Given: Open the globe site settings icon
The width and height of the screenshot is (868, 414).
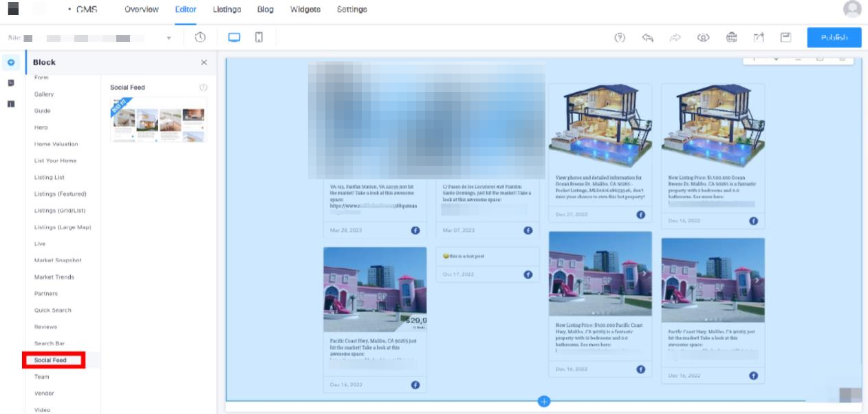Looking at the screenshot, I should coord(731,38).
